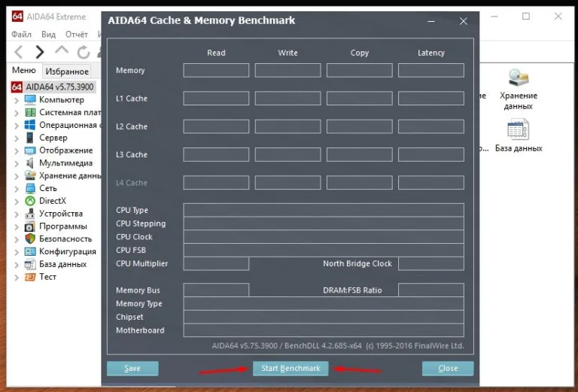Select Сервер text in tree
The height and width of the screenshot is (392, 578).
click(x=53, y=138)
